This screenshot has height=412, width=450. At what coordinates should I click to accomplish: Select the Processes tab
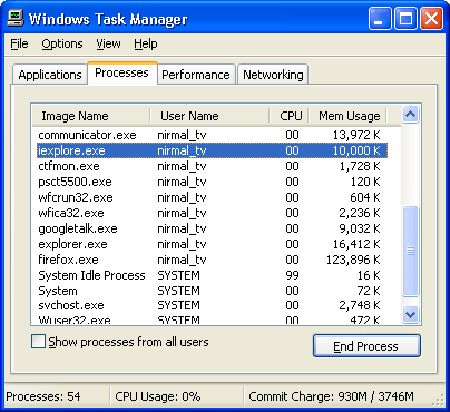coord(122,73)
